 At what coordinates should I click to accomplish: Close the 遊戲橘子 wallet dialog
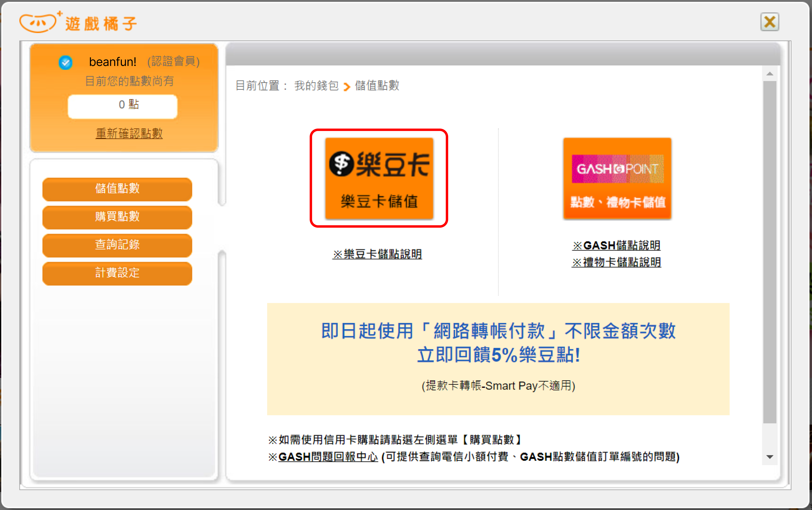click(x=770, y=22)
